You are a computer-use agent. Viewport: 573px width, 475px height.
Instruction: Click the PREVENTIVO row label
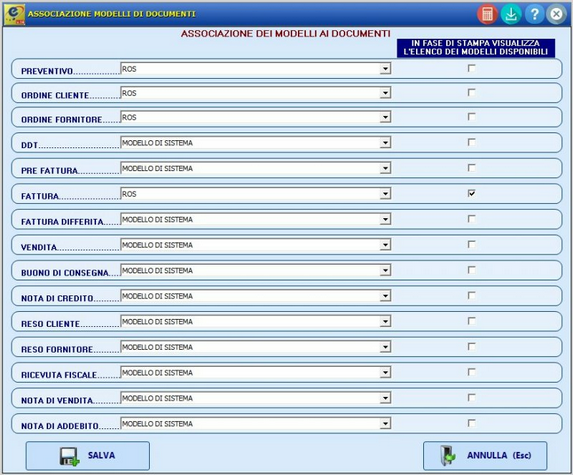(47, 71)
